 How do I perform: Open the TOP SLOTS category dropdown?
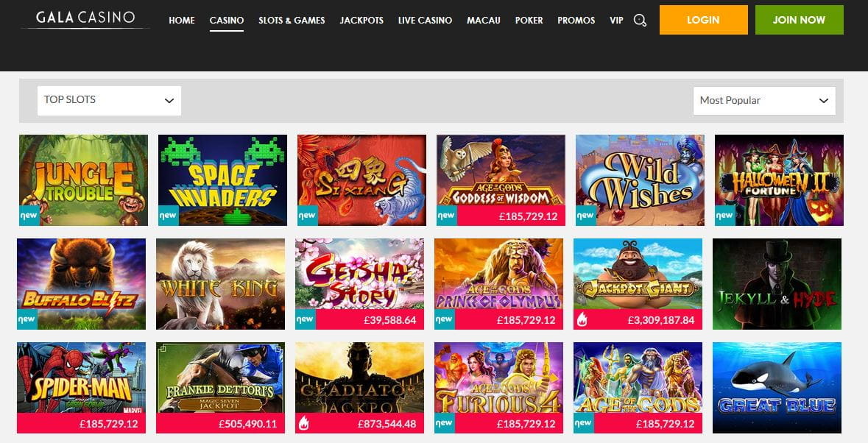click(109, 101)
